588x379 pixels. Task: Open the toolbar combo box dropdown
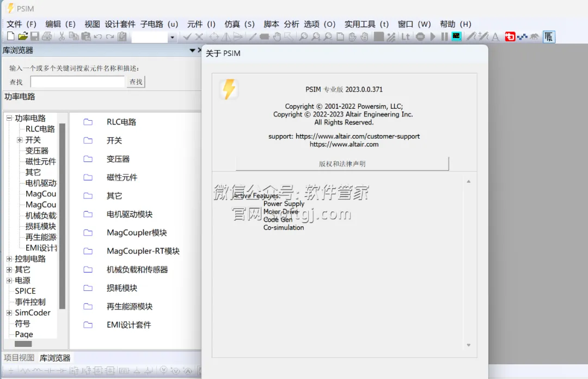tap(172, 37)
